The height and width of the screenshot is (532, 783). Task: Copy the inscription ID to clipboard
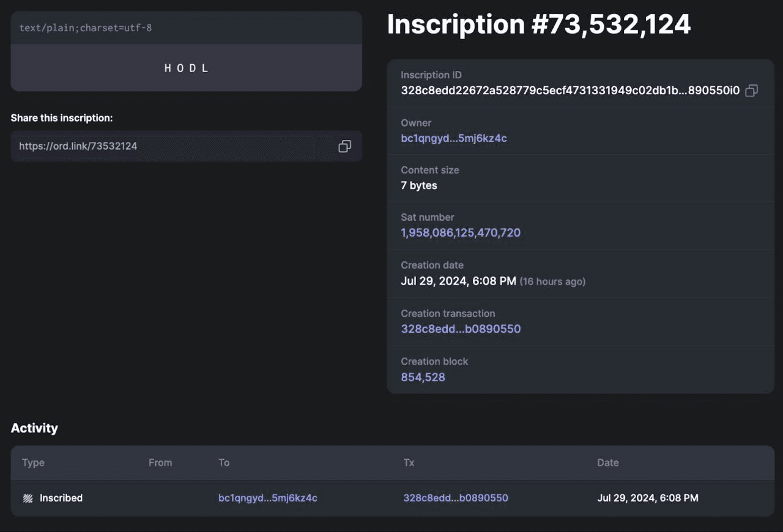751,91
